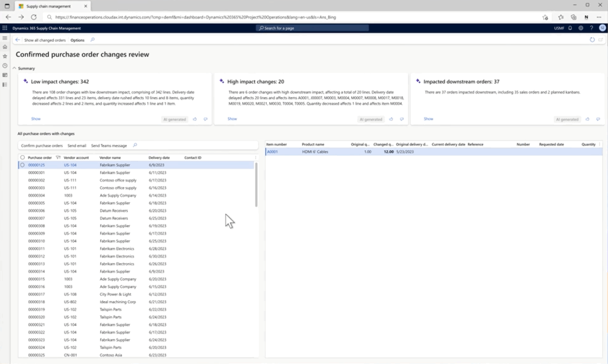This screenshot has width=608, height=364.
Task: Sort by the Product name column header
Action: coord(313,144)
